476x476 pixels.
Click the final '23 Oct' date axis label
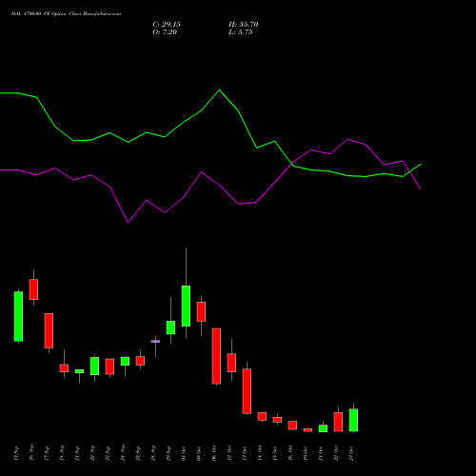point(351,453)
